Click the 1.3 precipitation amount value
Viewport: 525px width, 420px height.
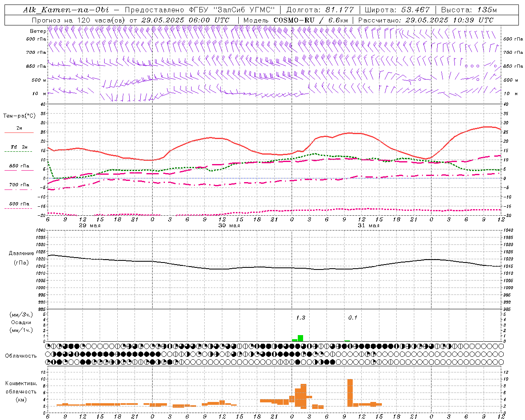301,317
